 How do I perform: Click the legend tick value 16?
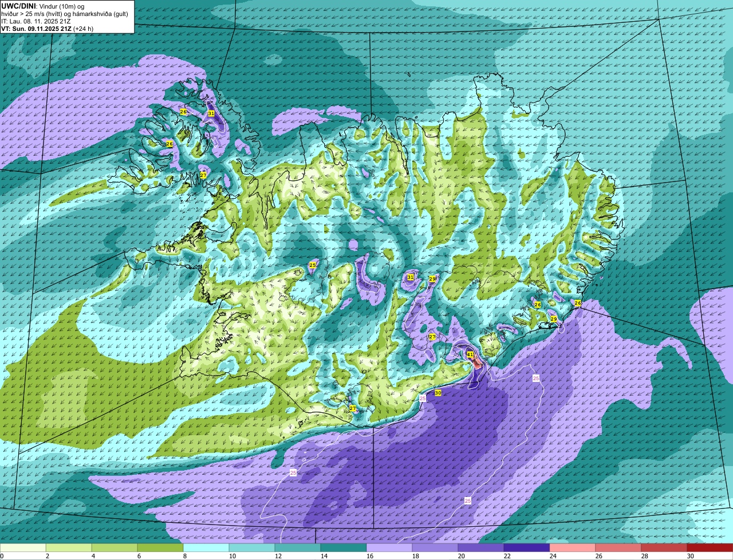[369, 556]
